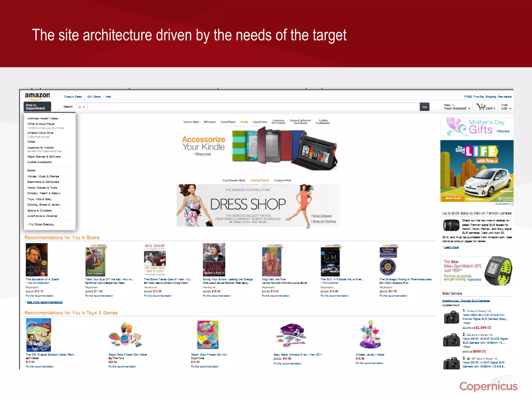Viewport: 532px width, 399px height.
Task: Open Strategic Pricing of Pharmaceuticals title link
Action: click(x=405, y=280)
